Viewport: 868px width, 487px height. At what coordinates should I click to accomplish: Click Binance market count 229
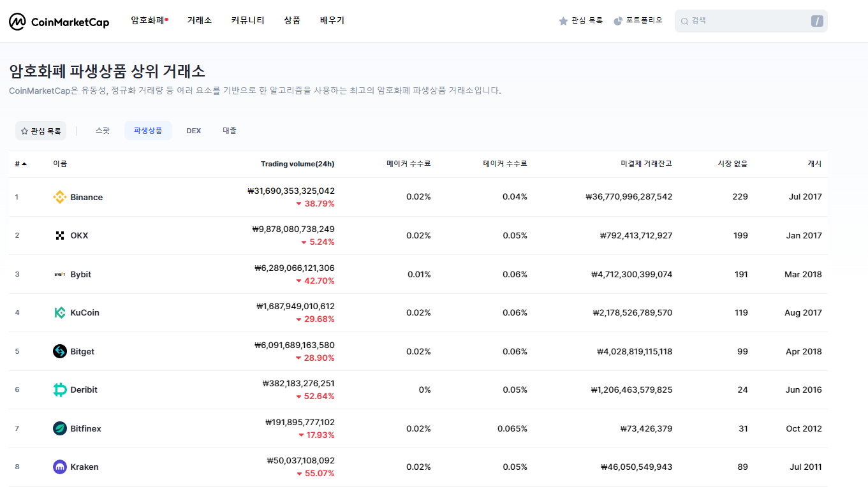coord(740,197)
